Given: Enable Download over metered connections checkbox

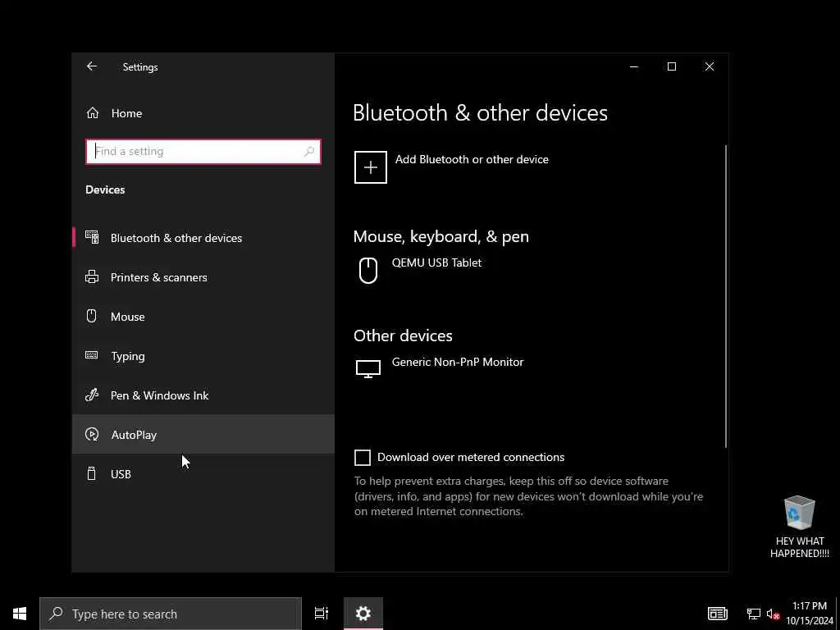Looking at the screenshot, I should click(363, 458).
